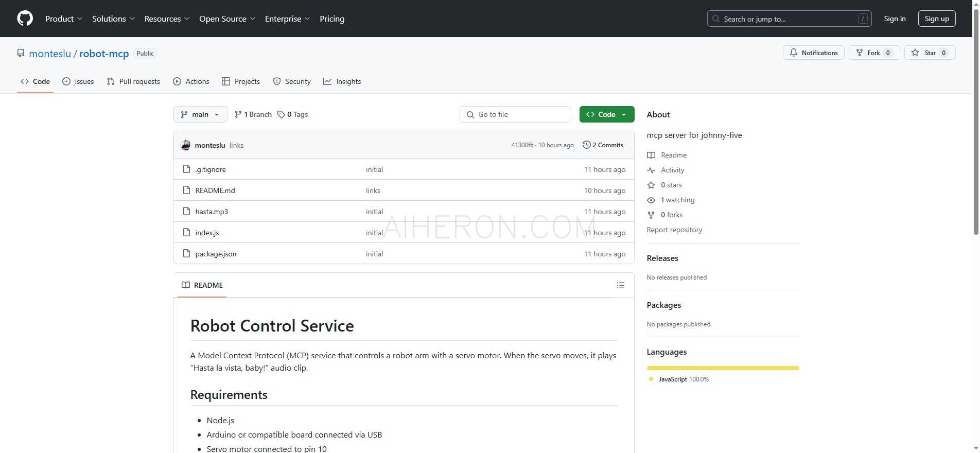
Task: Click the yellow language progress bar
Action: coord(723,368)
